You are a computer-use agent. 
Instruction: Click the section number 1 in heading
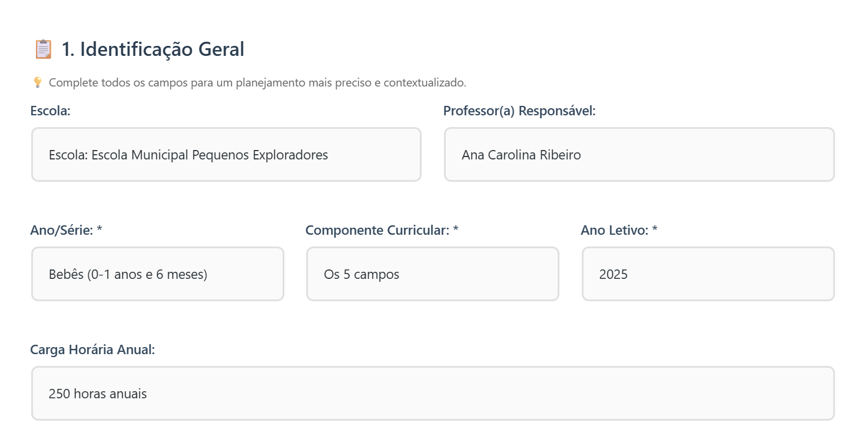tap(68, 49)
